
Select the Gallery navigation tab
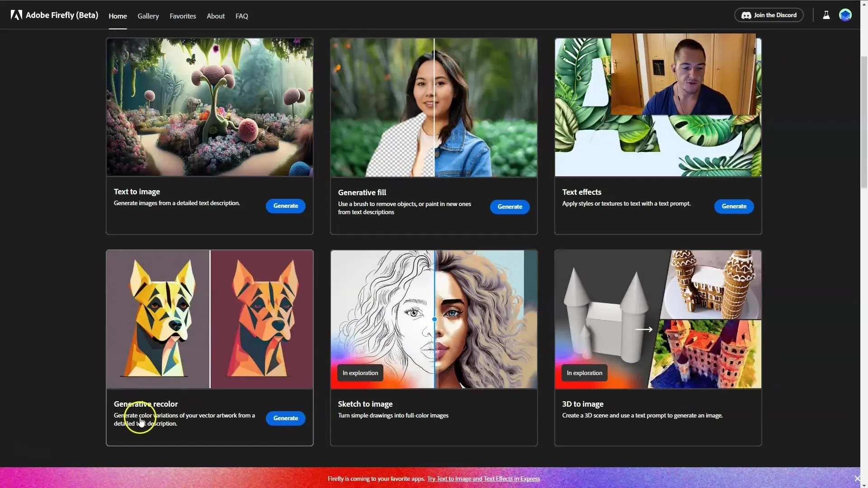point(147,15)
